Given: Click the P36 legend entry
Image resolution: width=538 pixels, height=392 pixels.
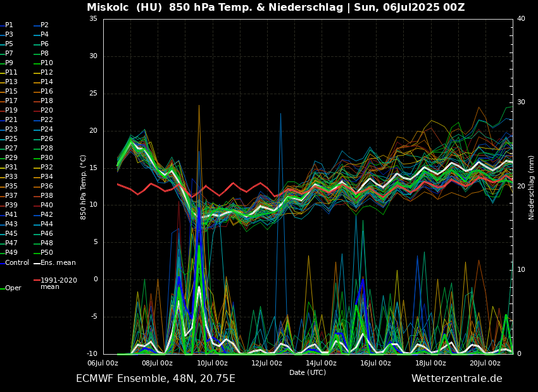Looking at the screenshot, I should click(47, 187).
